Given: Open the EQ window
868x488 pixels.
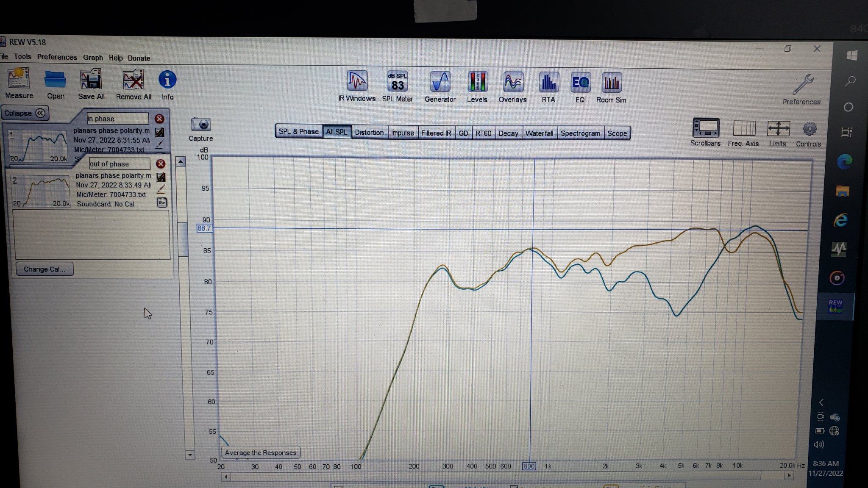Looking at the screenshot, I should pos(580,88).
